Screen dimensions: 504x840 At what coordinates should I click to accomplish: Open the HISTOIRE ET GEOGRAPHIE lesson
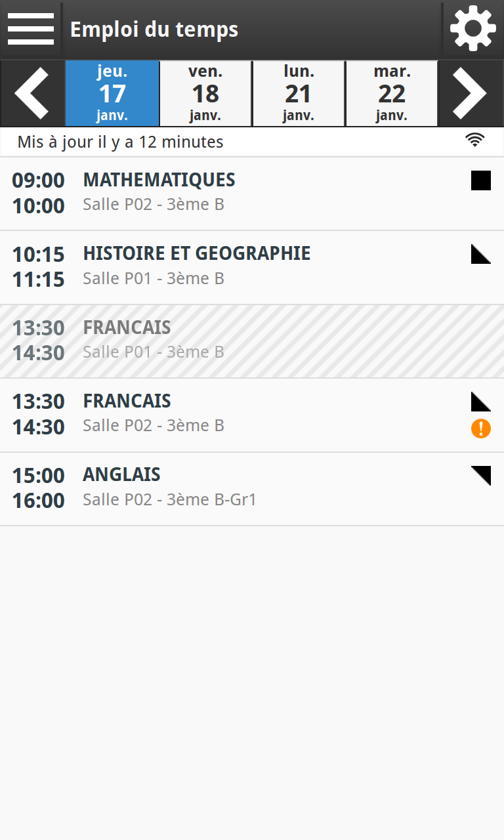(252, 268)
